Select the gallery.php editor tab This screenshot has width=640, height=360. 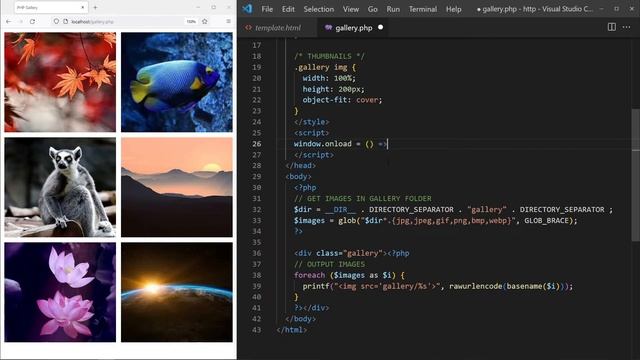[353, 28]
